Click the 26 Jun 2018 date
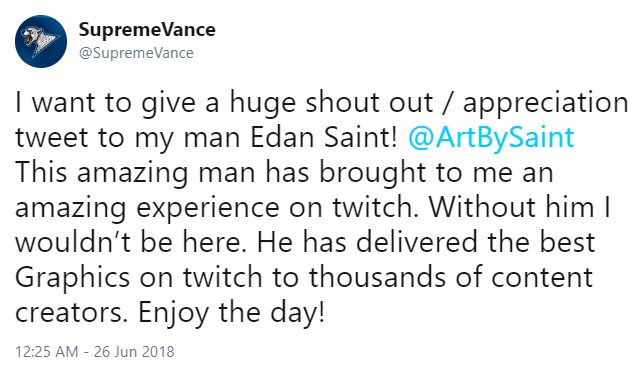This screenshot has width=642, height=372. click(134, 352)
